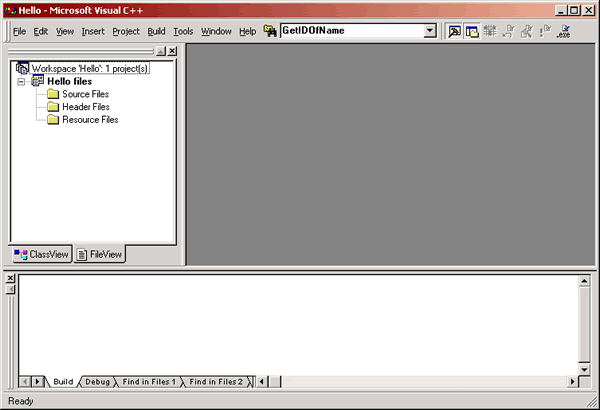
Task: Close the Output panel with its X button
Action: (10, 278)
